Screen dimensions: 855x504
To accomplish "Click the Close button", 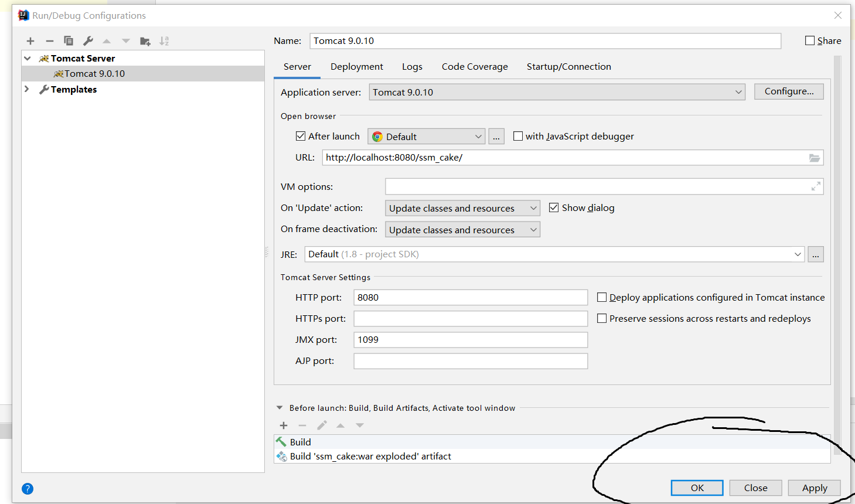I will pyautogui.click(x=755, y=488).
